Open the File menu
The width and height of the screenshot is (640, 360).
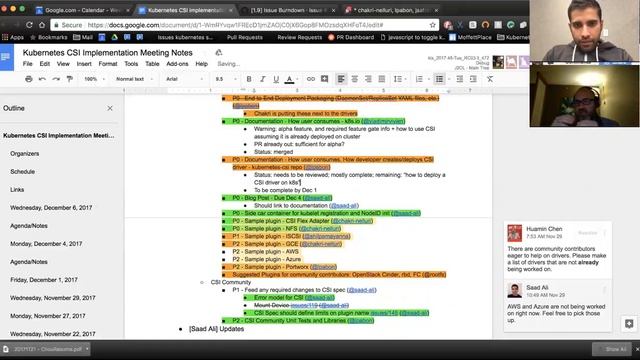[27, 64]
